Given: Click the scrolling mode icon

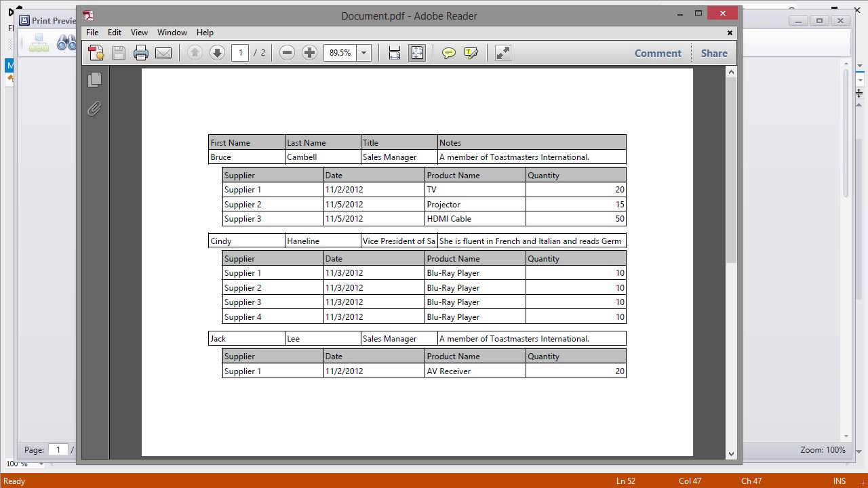Looking at the screenshot, I should point(395,53).
